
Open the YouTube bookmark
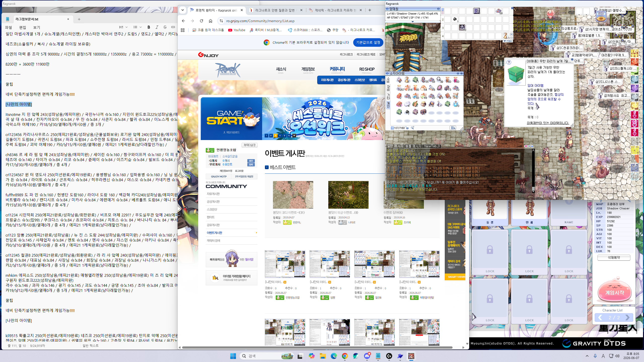coord(236,30)
